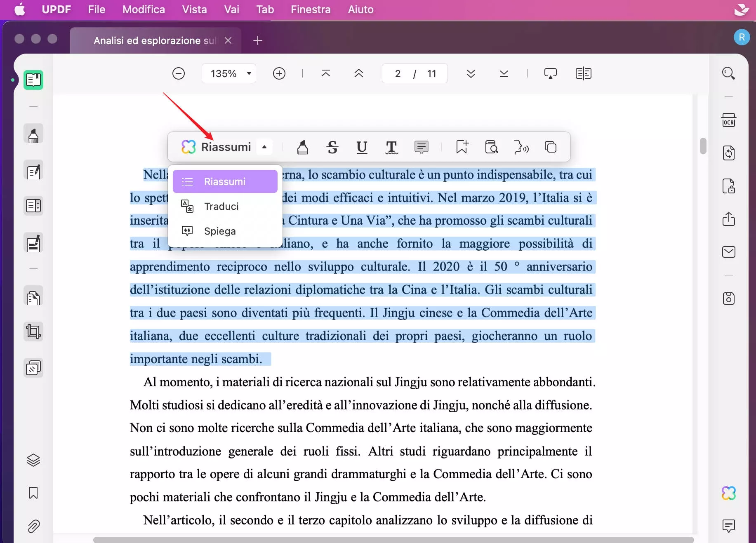Save the document using the save icon

tap(728, 298)
